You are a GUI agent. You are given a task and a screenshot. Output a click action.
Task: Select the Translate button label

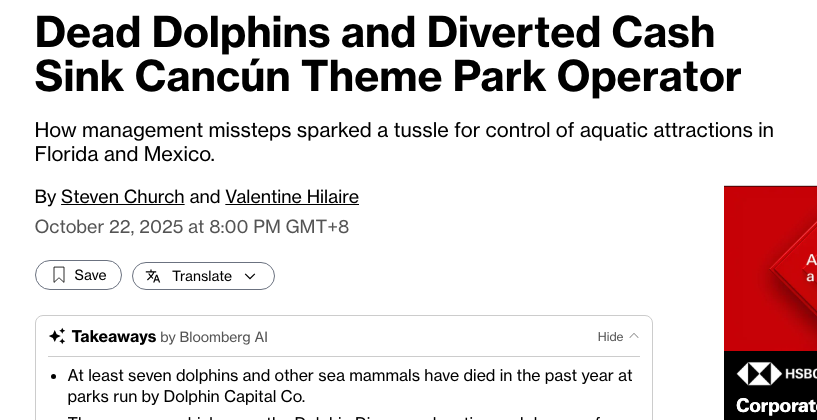[201, 276]
